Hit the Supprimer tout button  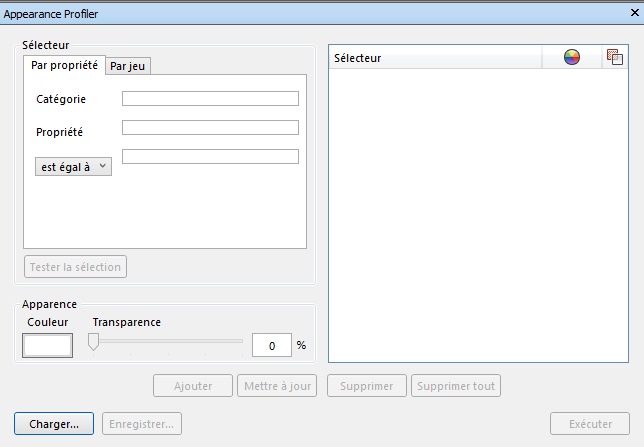(x=456, y=385)
